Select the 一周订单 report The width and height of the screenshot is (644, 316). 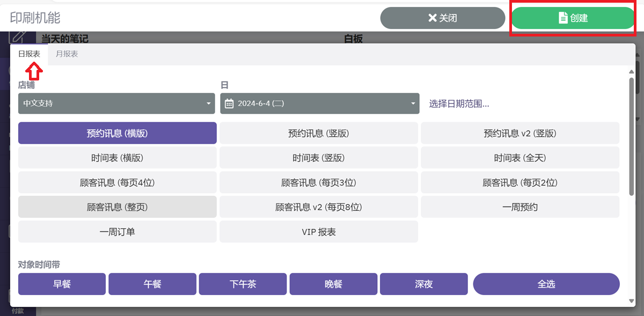tap(118, 232)
